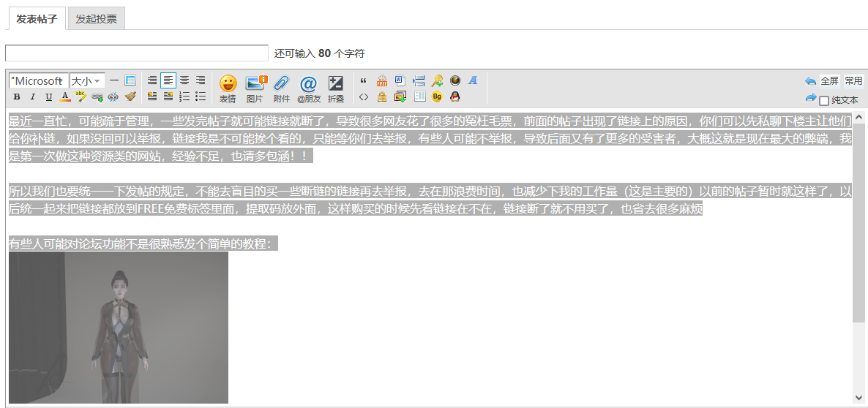Click line 有些人可能对论坛功能不是很熟悉

pos(143,243)
